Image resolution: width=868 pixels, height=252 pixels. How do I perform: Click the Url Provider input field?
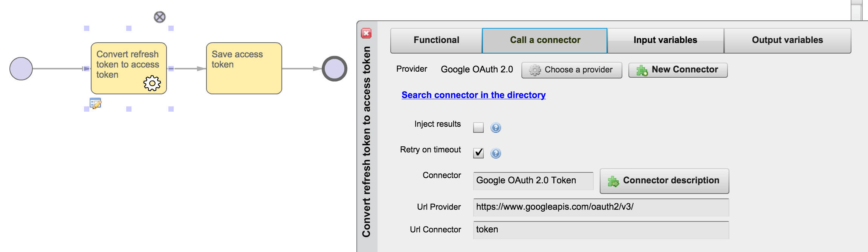[x=601, y=207]
